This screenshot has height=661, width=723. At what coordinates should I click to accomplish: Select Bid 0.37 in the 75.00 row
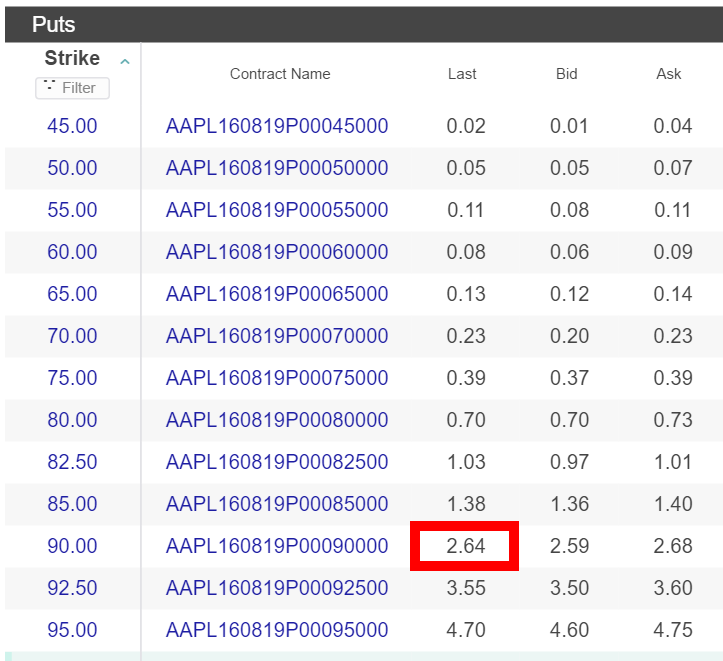click(569, 378)
